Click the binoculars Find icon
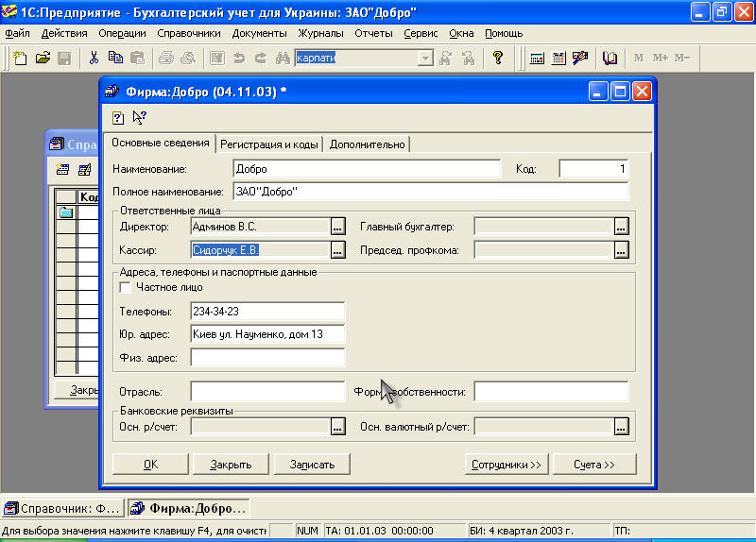 283,59
